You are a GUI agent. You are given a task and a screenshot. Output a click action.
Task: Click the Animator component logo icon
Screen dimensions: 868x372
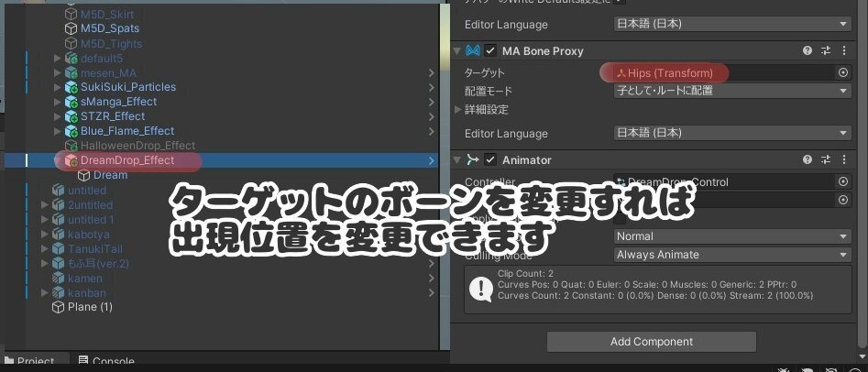point(472,160)
